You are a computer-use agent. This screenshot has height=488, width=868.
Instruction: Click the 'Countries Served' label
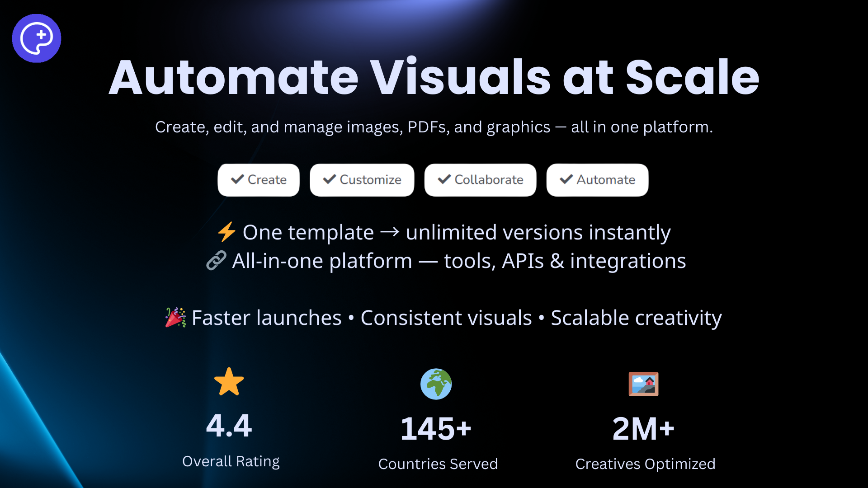pyautogui.click(x=438, y=464)
